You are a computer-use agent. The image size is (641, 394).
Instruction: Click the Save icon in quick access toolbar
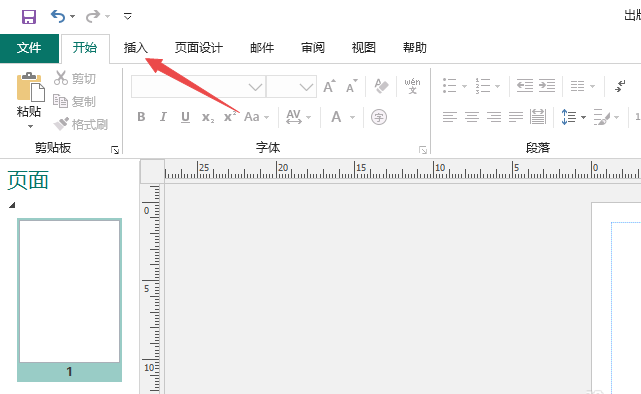(x=29, y=17)
